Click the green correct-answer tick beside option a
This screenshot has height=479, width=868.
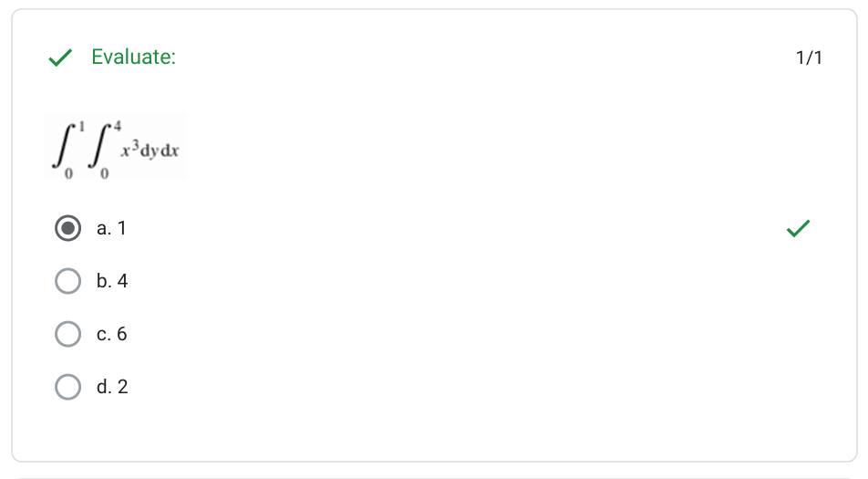(798, 228)
